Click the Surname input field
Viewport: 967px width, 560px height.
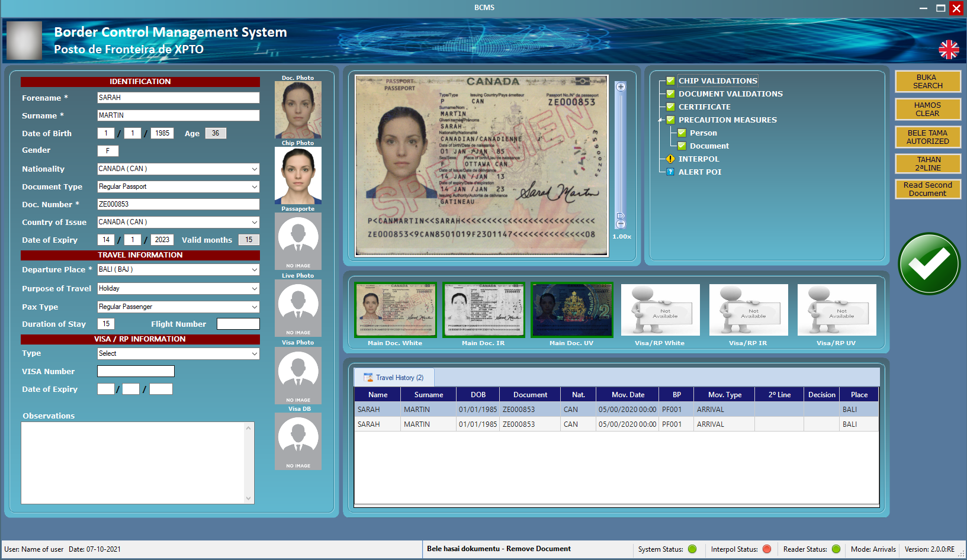[178, 115]
